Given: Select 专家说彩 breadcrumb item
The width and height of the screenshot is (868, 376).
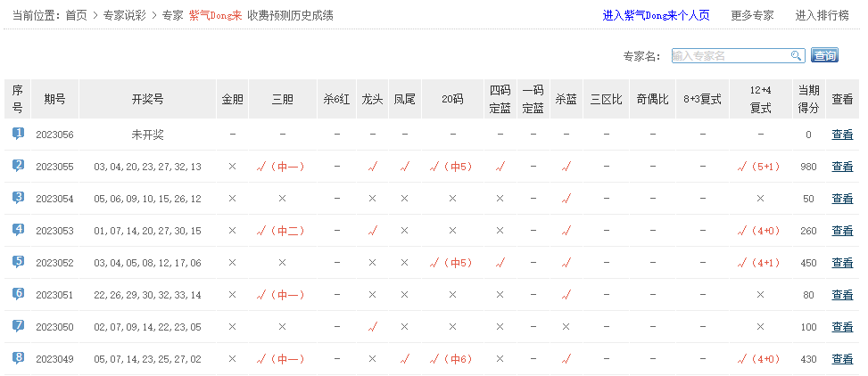Looking at the screenshot, I should [x=125, y=15].
